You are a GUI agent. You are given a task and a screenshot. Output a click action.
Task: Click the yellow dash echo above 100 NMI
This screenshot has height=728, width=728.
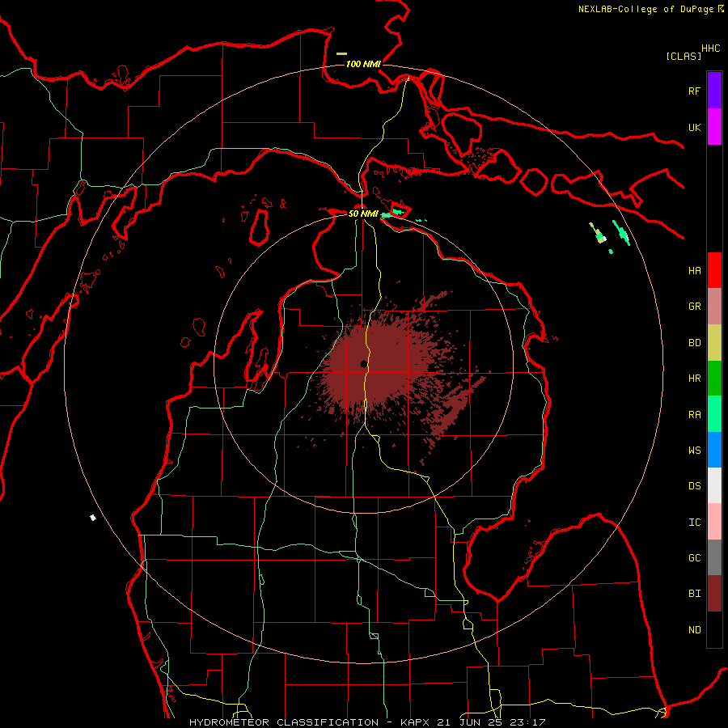[341, 54]
